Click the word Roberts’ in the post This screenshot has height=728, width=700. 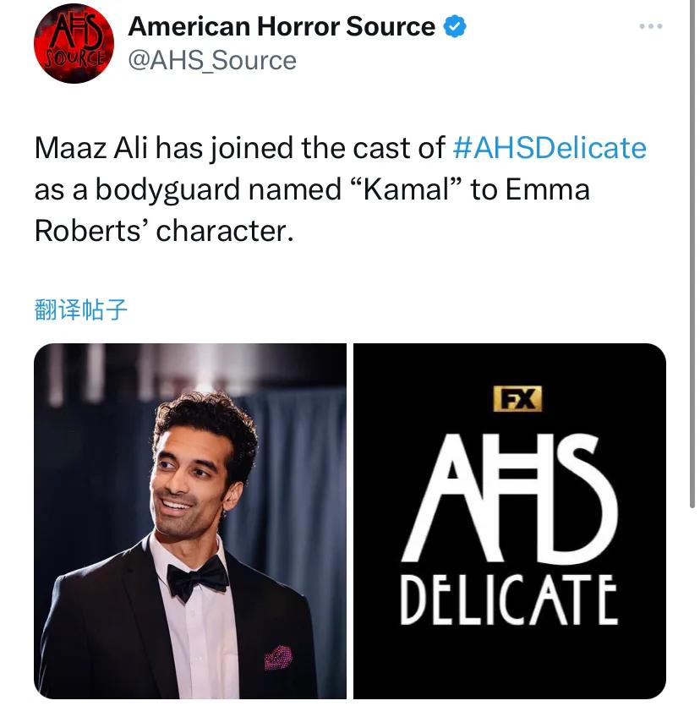point(90,229)
